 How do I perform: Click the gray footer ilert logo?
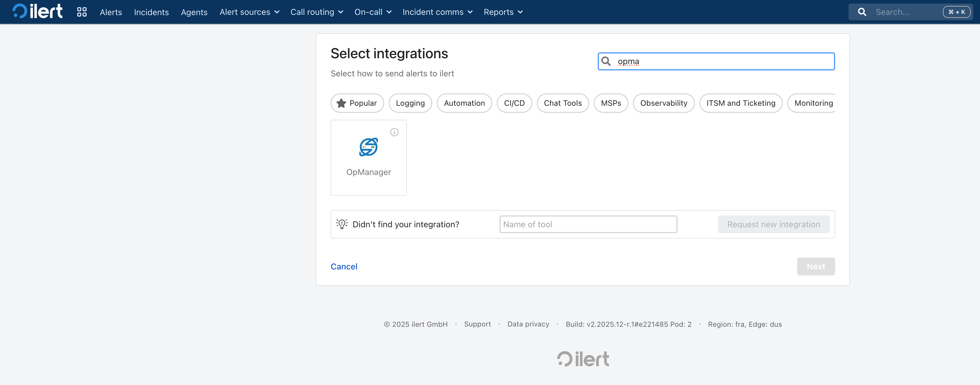click(x=583, y=359)
